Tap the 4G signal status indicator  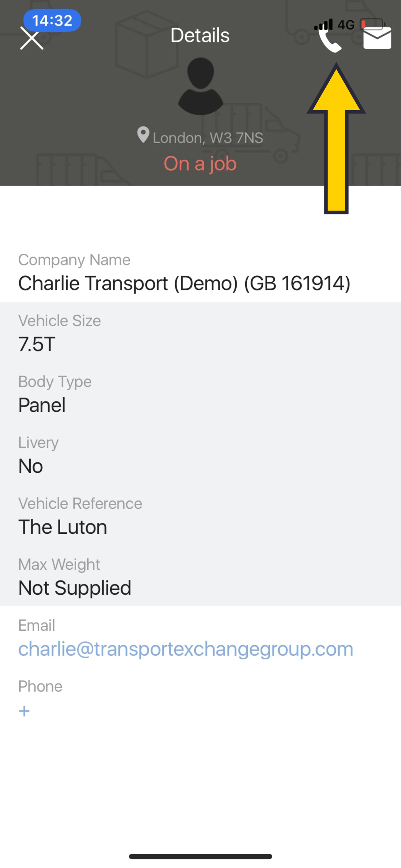coord(334,25)
